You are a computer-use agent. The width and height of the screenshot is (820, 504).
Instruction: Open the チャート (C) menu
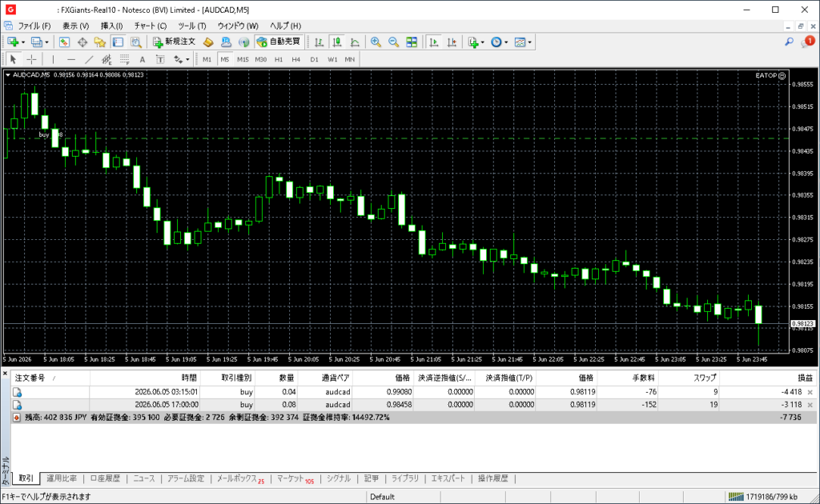pyautogui.click(x=150, y=26)
